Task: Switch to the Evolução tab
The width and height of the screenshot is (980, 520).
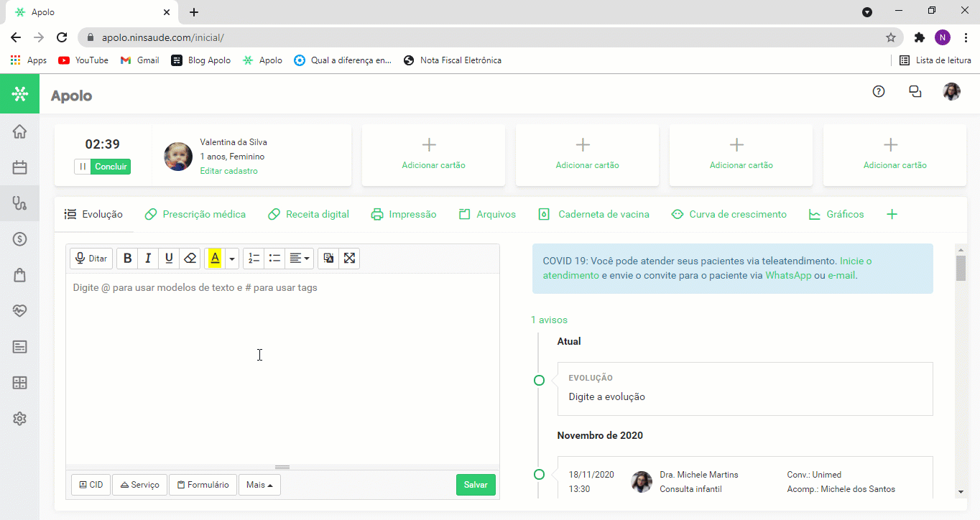Action: (x=93, y=214)
